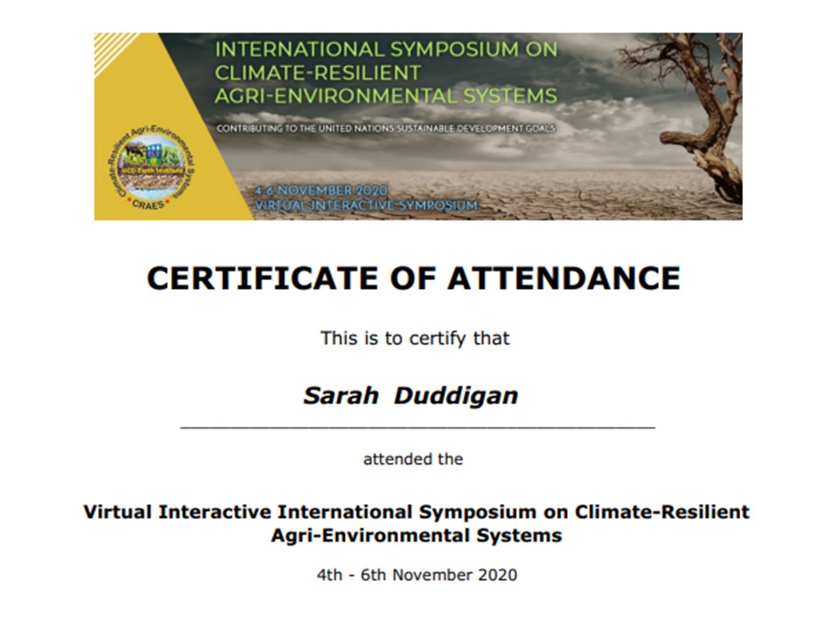This screenshot has width=840, height=630.
Task: Click the word 'ATTENDANCE' in the heading
Action: tap(564, 278)
